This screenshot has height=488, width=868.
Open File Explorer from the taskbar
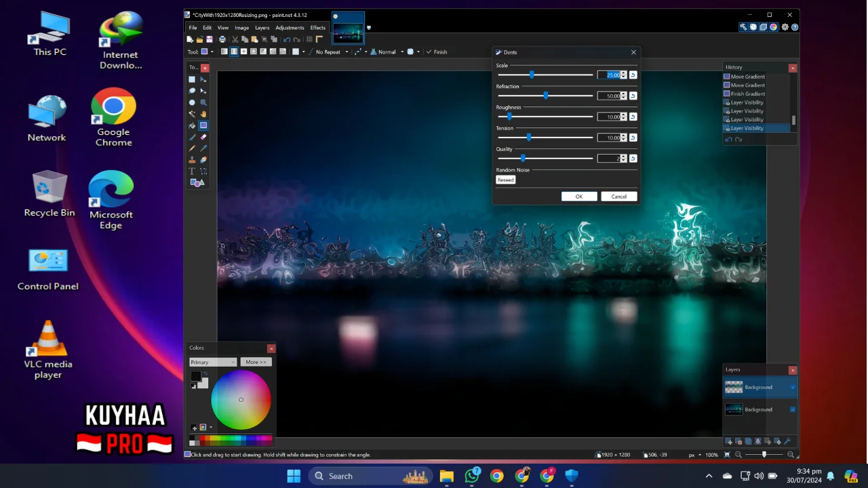[446, 476]
